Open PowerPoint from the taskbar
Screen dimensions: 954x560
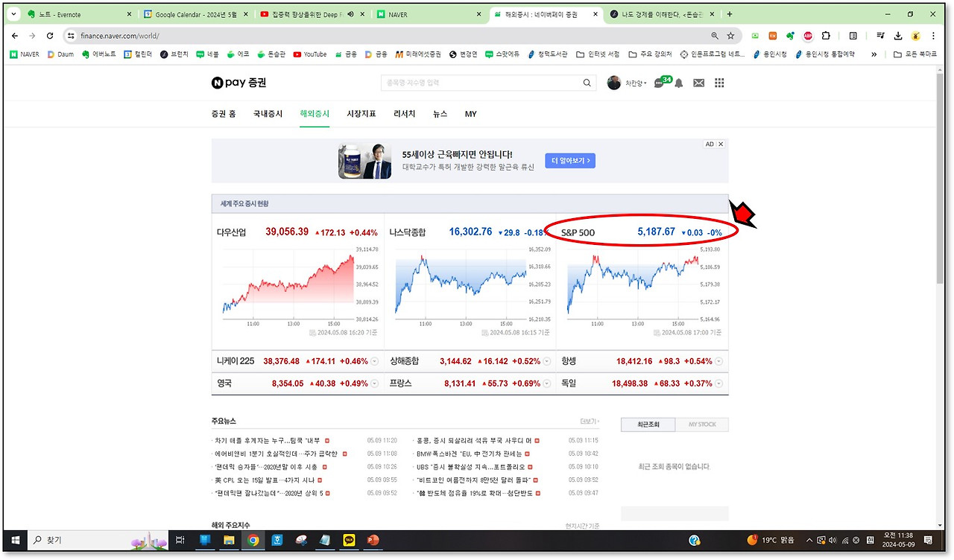[x=373, y=540]
